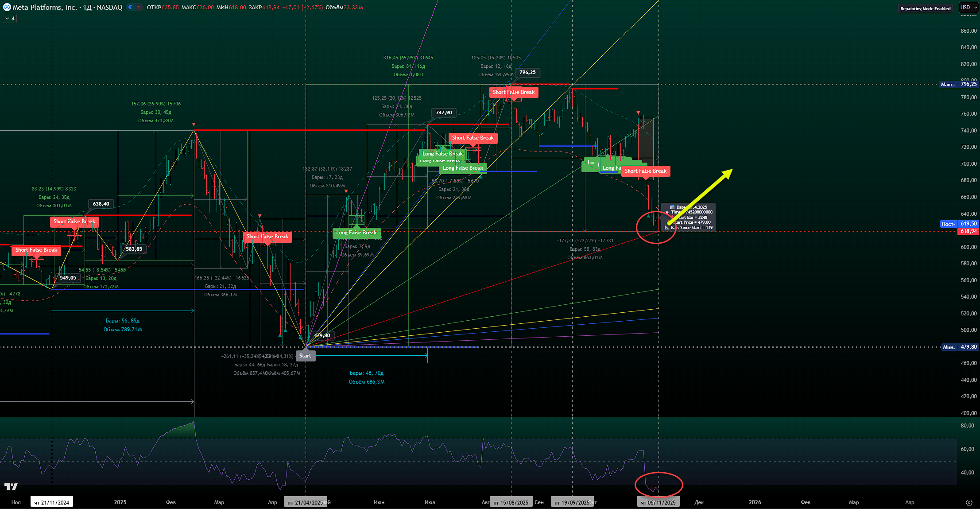This screenshot has width=980, height=509.
Task: Select the 21/04/2025 date label on time axis
Action: click(x=306, y=502)
